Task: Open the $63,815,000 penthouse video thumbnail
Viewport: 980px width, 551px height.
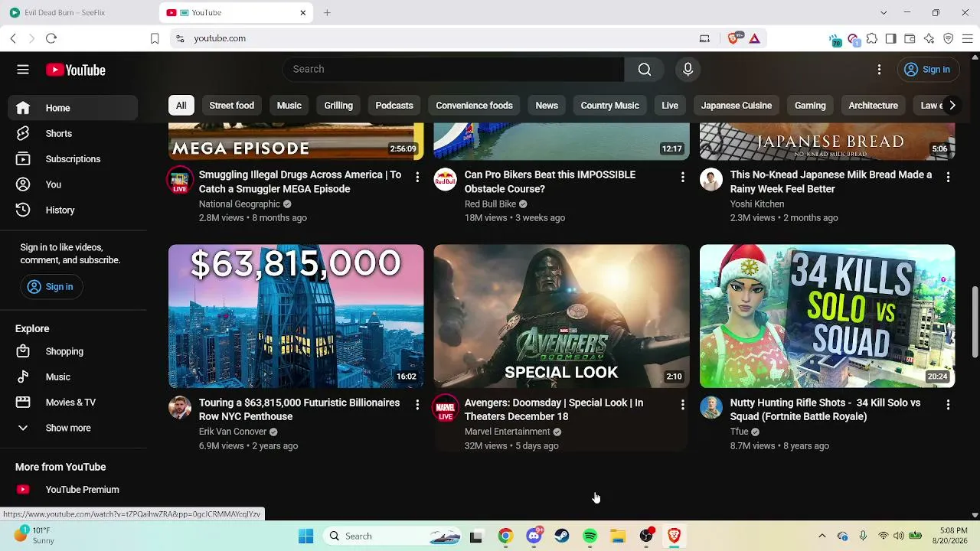Action: (296, 316)
